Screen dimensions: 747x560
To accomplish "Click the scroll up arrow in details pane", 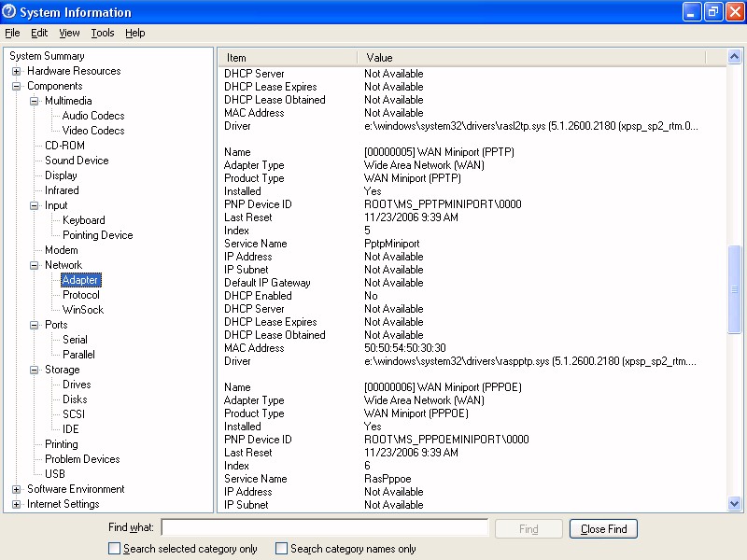I will click(735, 57).
